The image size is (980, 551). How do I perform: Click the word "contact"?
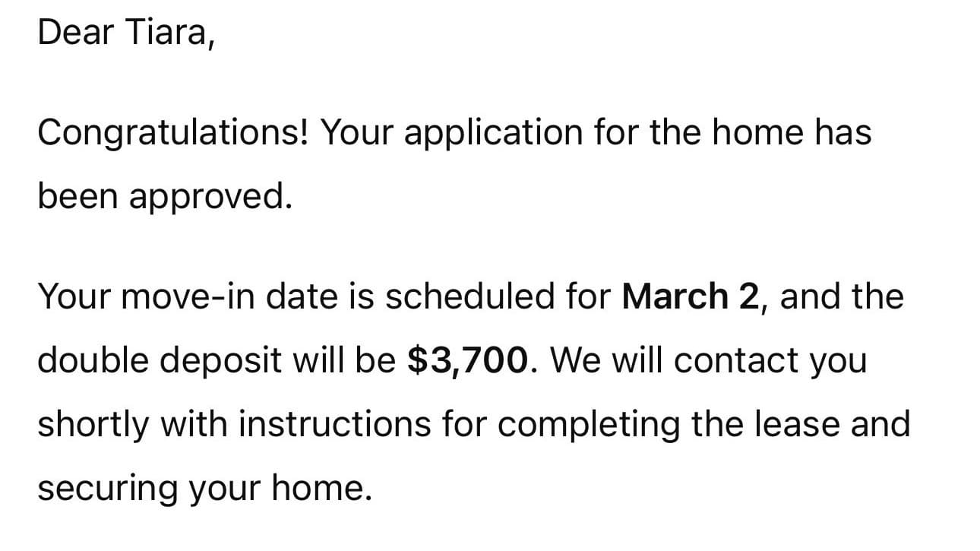click(732, 360)
